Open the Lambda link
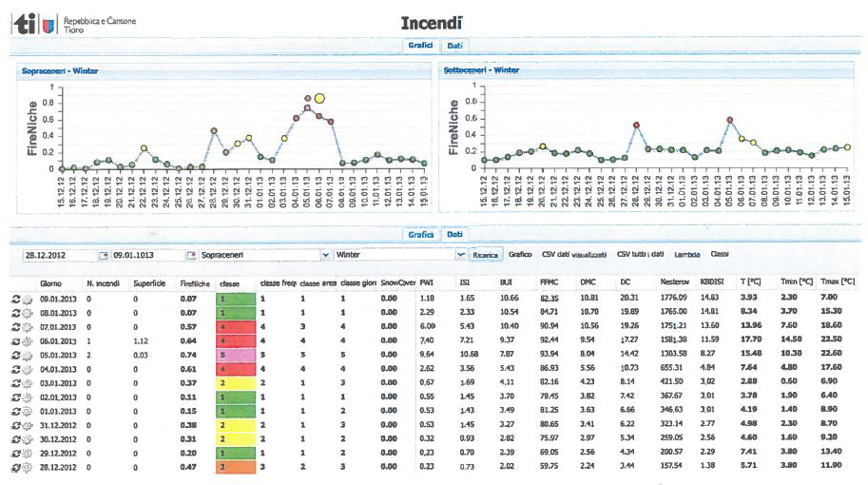Viewport: 868px width, 485px height. [x=686, y=255]
